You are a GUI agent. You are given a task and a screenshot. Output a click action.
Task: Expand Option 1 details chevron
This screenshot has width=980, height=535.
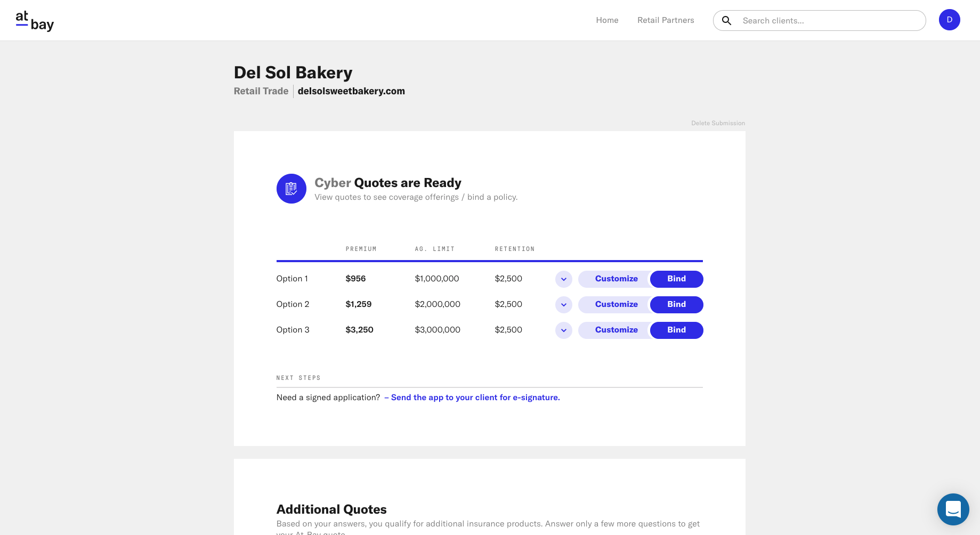tap(563, 279)
